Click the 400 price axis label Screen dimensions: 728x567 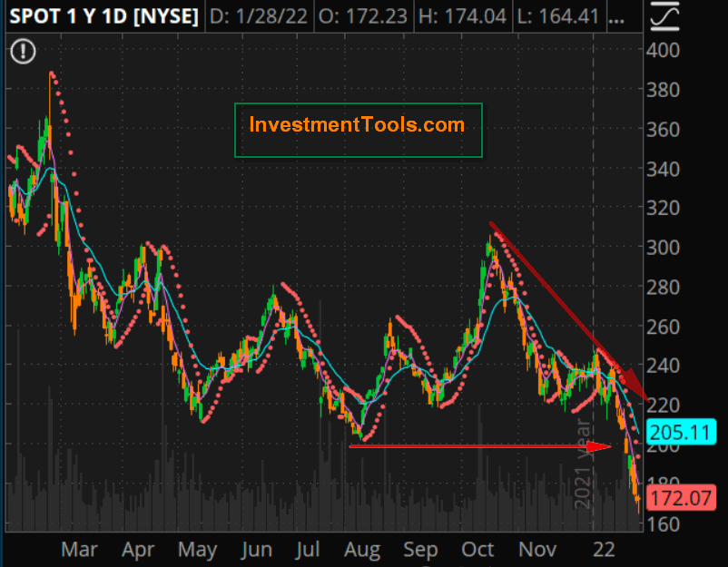pos(663,50)
